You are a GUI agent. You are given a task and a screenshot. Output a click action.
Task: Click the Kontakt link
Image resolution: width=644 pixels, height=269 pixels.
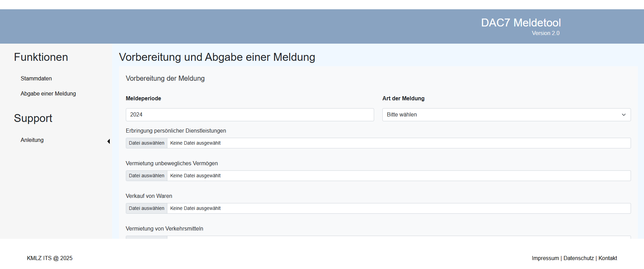point(608,258)
